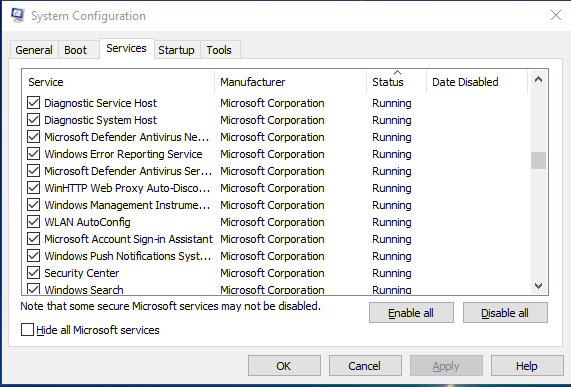Viewport: 571px width, 387px height.
Task: Toggle the Windows Search checkbox
Action: (x=34, y=289)
